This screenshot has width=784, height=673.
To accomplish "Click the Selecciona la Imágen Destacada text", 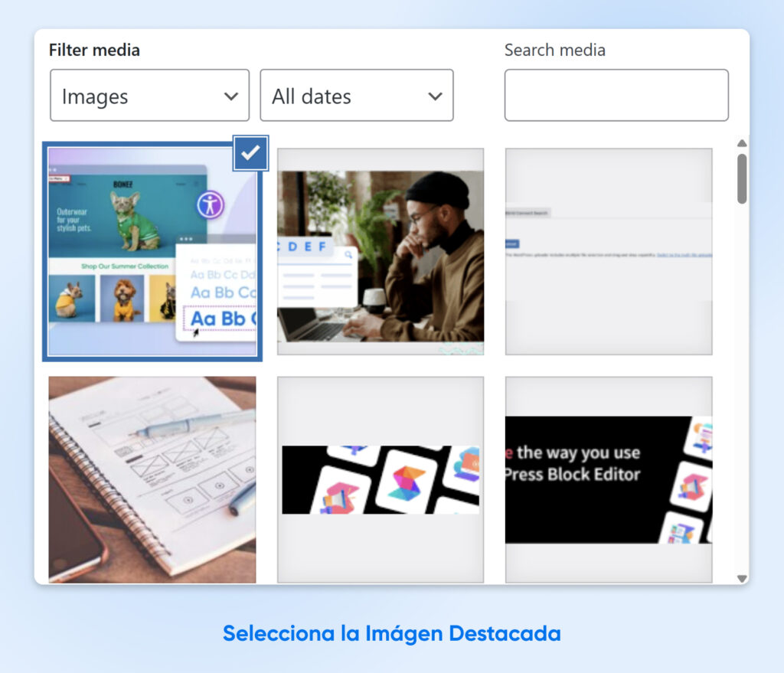I will 392,633.
